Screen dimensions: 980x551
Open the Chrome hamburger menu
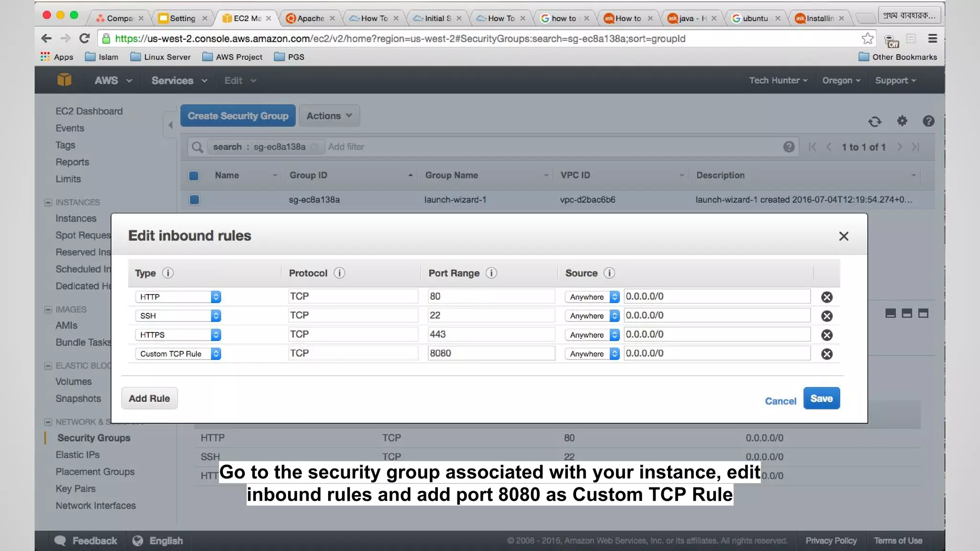(932, 38)
